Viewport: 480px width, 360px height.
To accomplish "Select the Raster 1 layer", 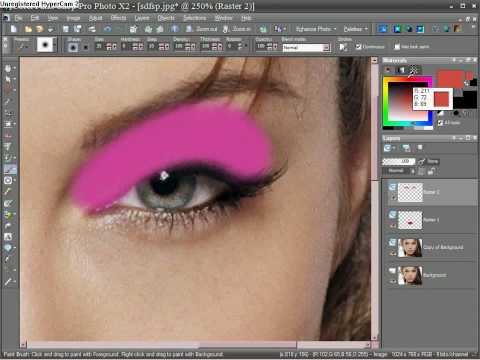I will 432,220.
